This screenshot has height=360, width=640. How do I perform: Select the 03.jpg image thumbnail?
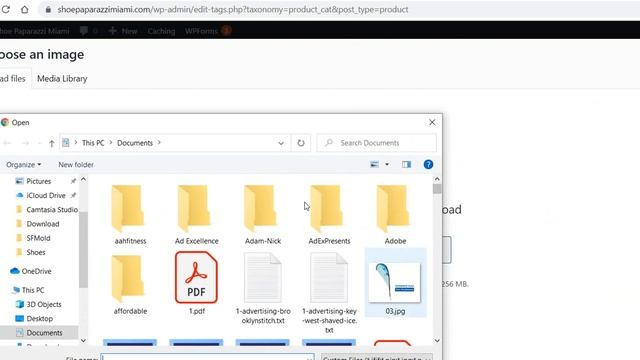coord(395,282)
